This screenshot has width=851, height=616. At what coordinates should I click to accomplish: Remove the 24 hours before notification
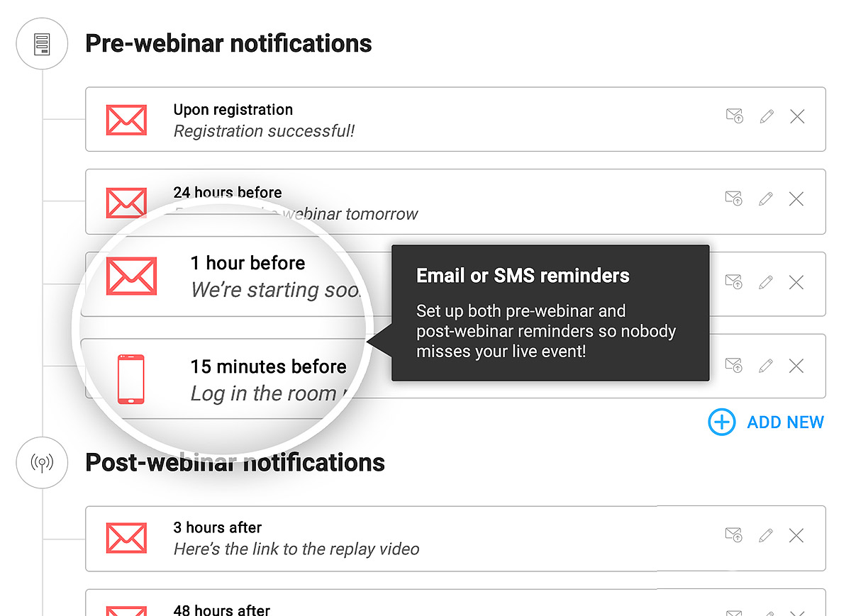pos(797,199)
